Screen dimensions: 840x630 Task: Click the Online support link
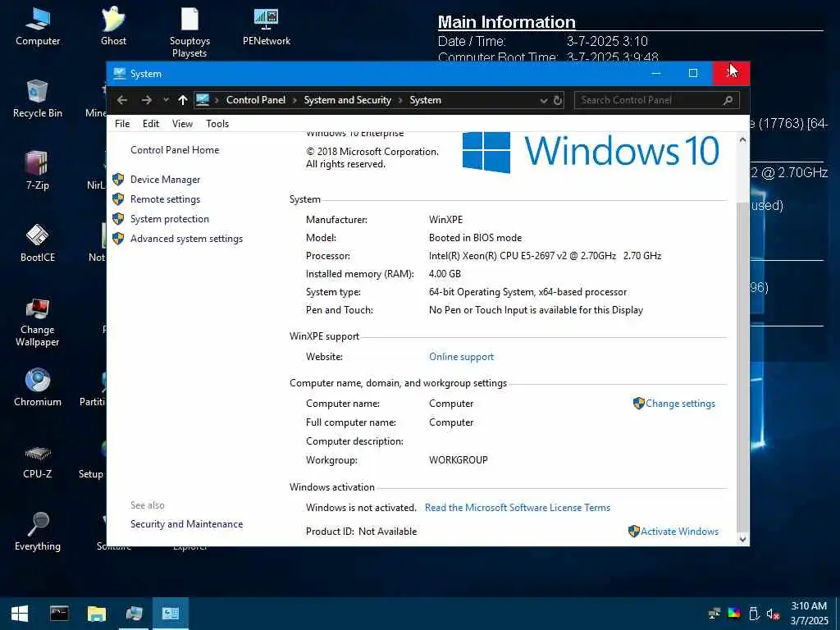461,357
